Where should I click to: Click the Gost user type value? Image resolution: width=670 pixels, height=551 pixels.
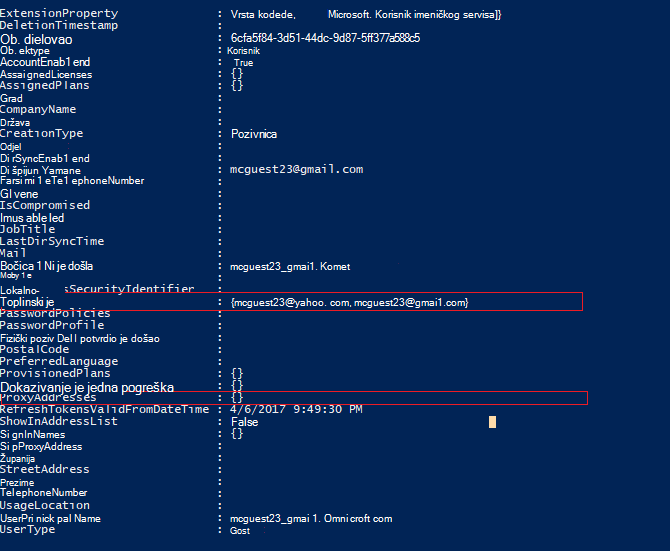[x=240, y=531]
